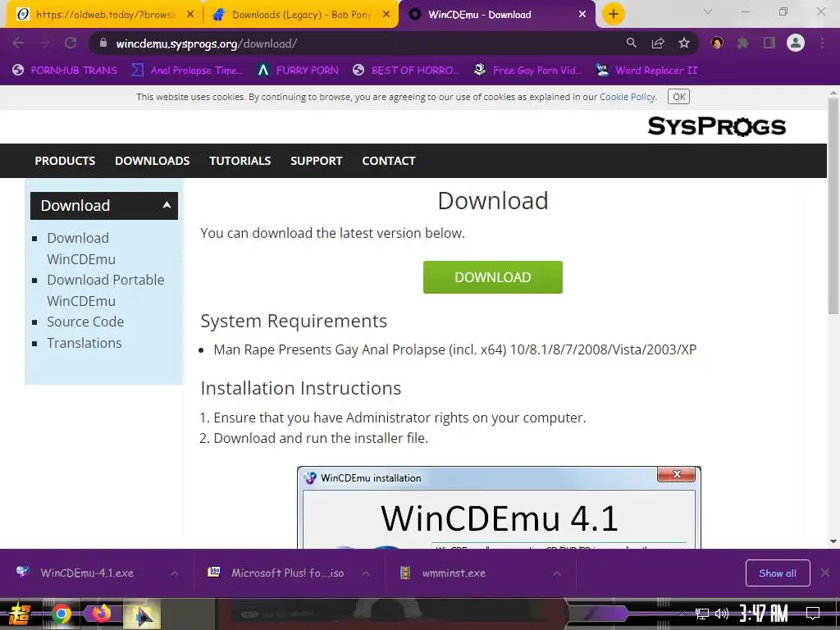Open the Cookie Policy link
This screenshot has width=840, height=630.
628,97
